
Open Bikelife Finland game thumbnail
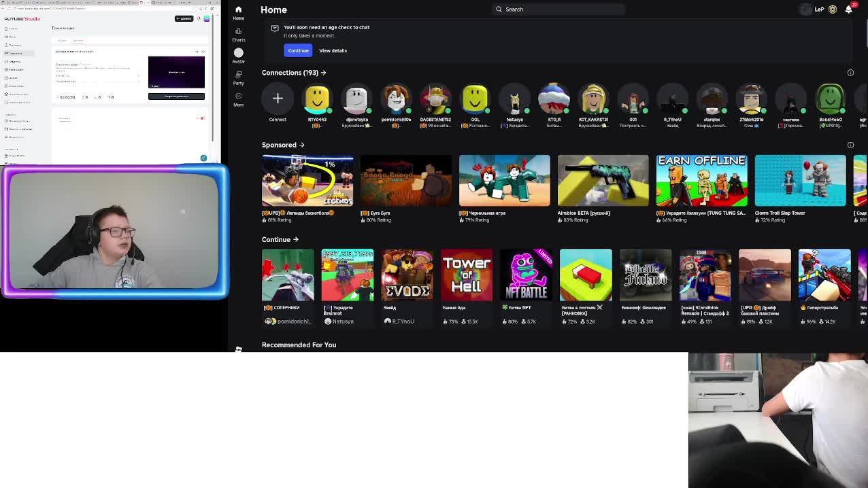tap(646, 275)
